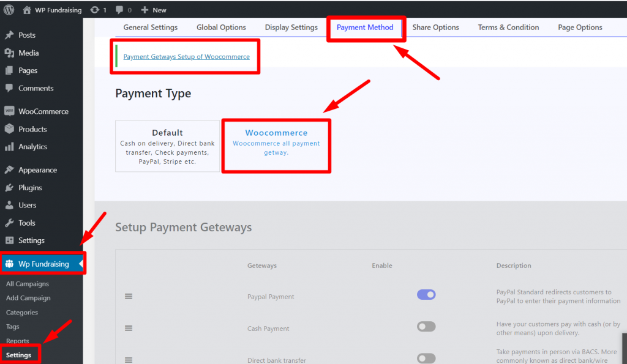The height and width of the screenshot is (364, 627).
Task: Click the Tools wrench icon
Action: (x=9, y=223)
